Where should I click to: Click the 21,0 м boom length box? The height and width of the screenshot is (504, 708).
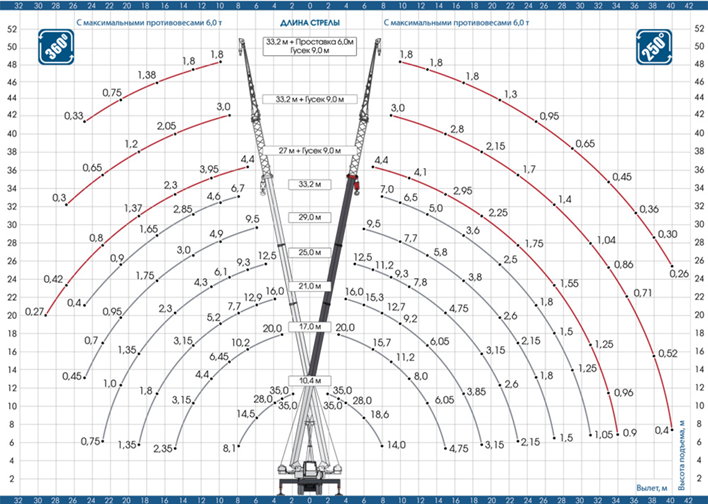(310, 286)
